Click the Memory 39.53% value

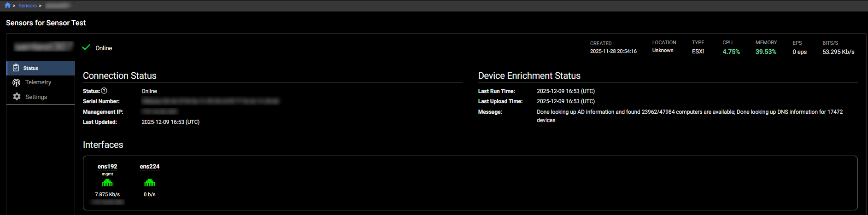tap(766, 52)
